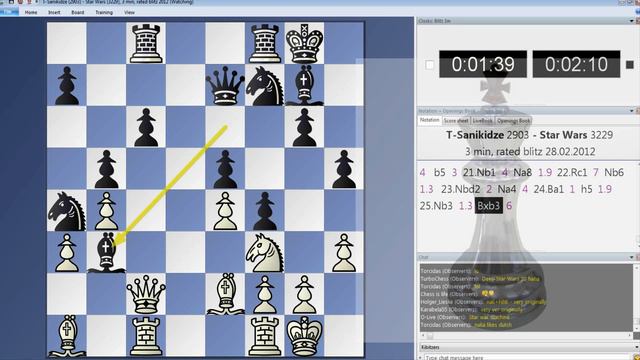Select the black knight on a4
Image resolution: width=640 pixels, height=360 pixels.
click(67, 212)
